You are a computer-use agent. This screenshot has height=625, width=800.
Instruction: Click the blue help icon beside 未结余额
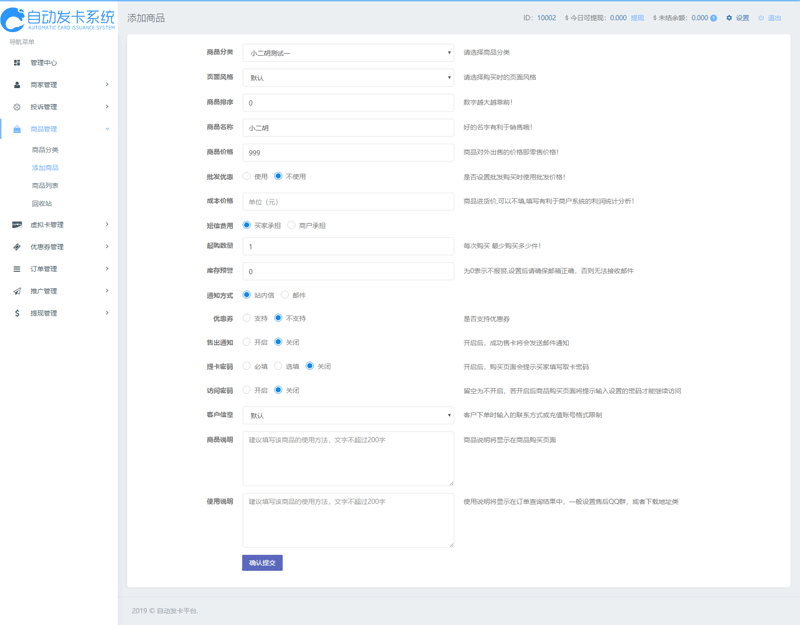coord(713,18)
